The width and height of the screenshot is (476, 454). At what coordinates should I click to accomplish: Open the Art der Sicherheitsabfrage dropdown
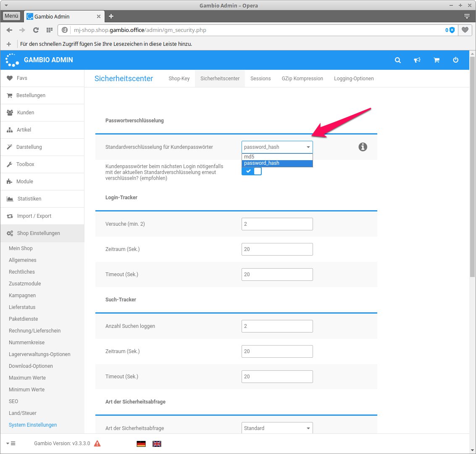[x=277, y=428]
